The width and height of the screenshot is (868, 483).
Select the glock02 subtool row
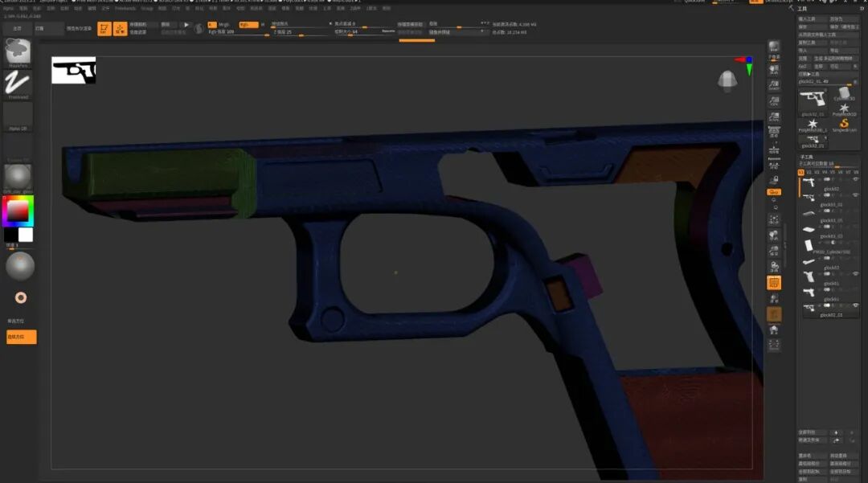click(x=829, y=183)
